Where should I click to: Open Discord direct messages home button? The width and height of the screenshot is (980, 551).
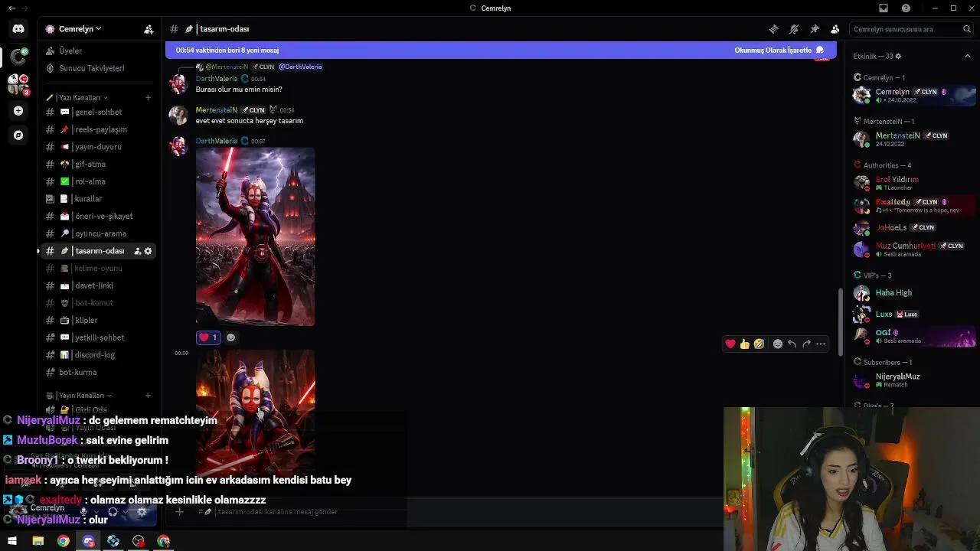tap(18, 29)
